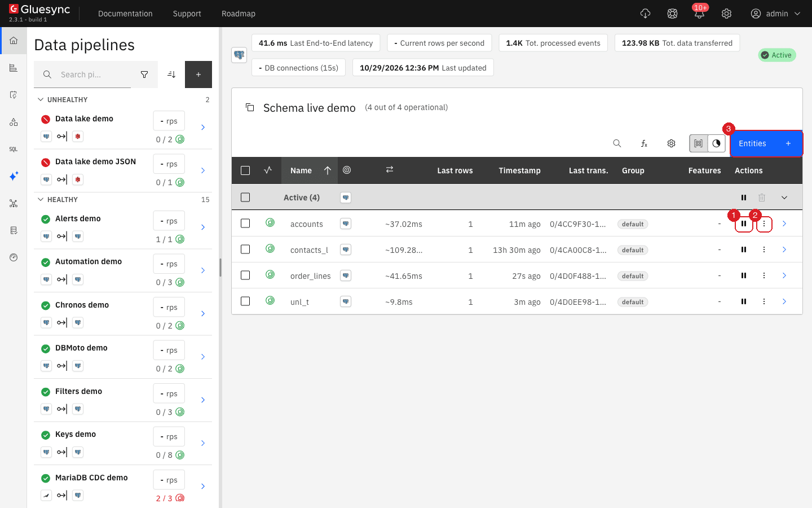Check the order_lines row checkbox
The height and width of the screenshot is (508, 812).
pyautogui.click(x=245, y=275)
